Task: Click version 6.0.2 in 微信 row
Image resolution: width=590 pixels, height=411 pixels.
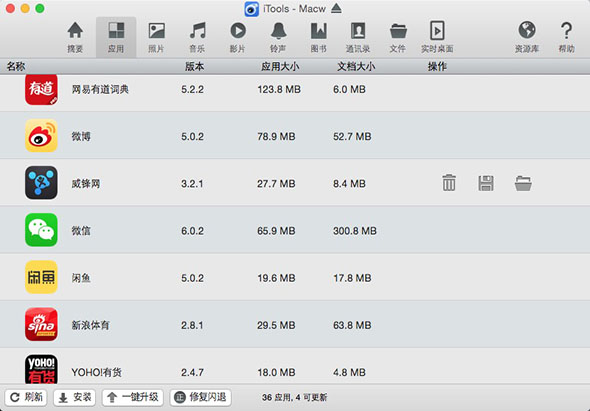Action: click(192, 231)
